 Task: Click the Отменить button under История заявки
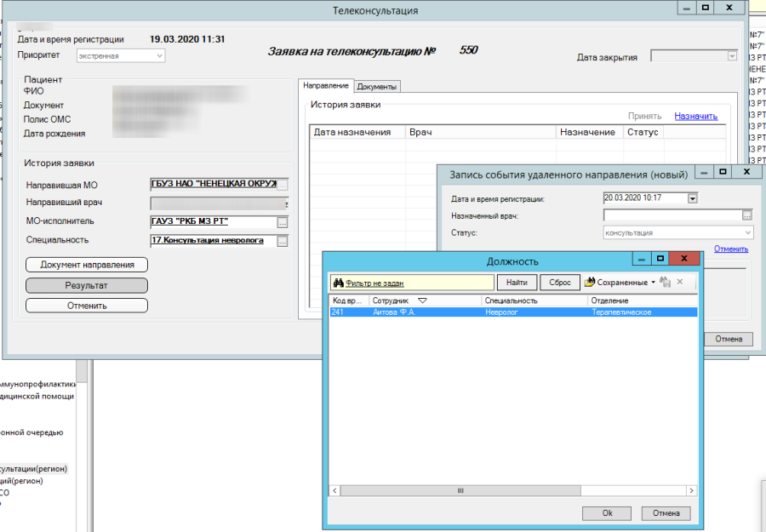click(87, 306)
